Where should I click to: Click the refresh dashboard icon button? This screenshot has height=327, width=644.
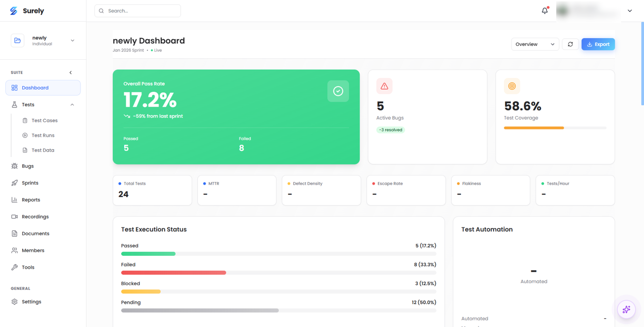pos(570,44)
